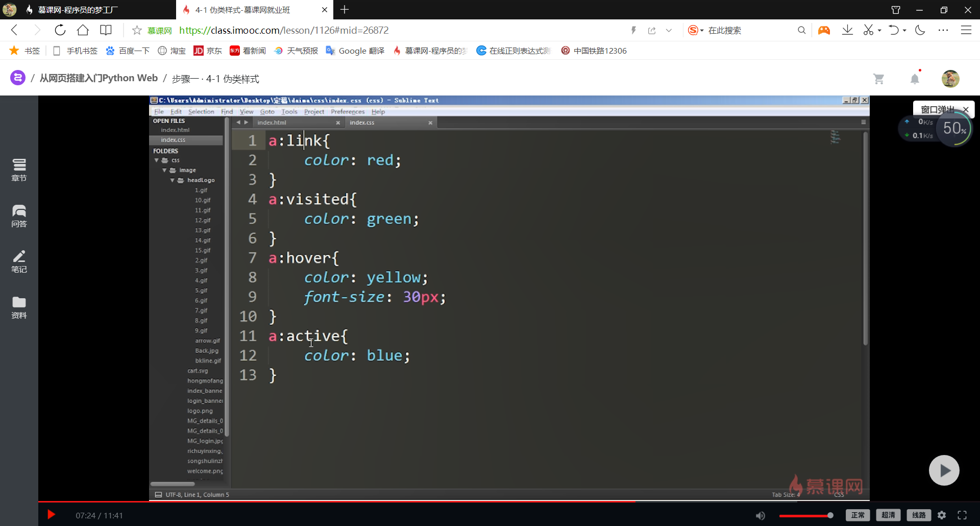Click the 50% speed-boost circle widget
This screenshot has width=980, height=526.
point(954,128)
